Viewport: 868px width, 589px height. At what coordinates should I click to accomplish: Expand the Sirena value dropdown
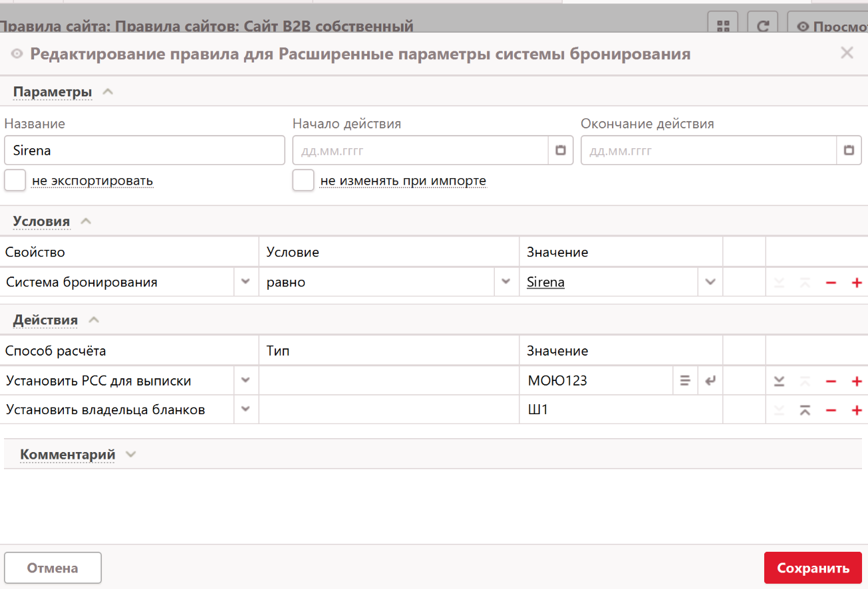pos(710,283)
